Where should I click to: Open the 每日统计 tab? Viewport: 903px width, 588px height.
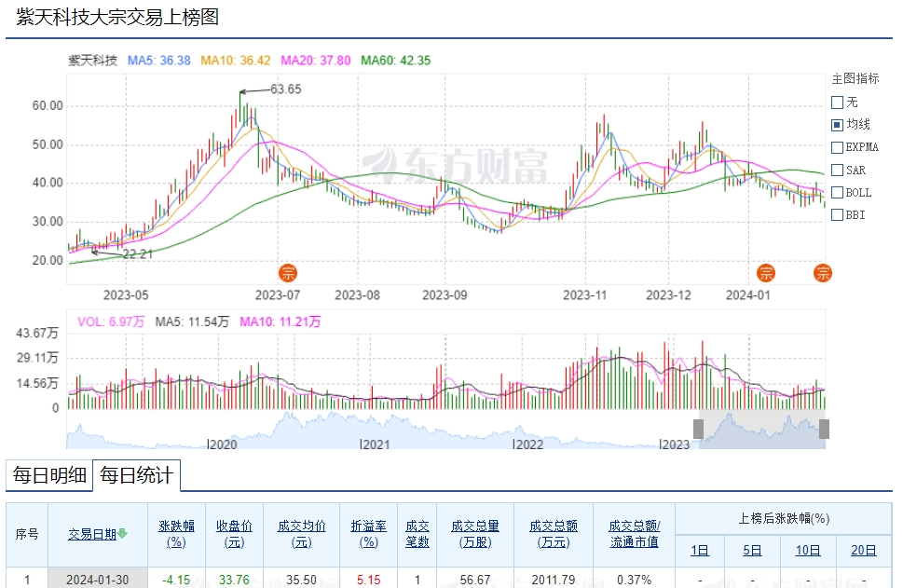point(136,476)
